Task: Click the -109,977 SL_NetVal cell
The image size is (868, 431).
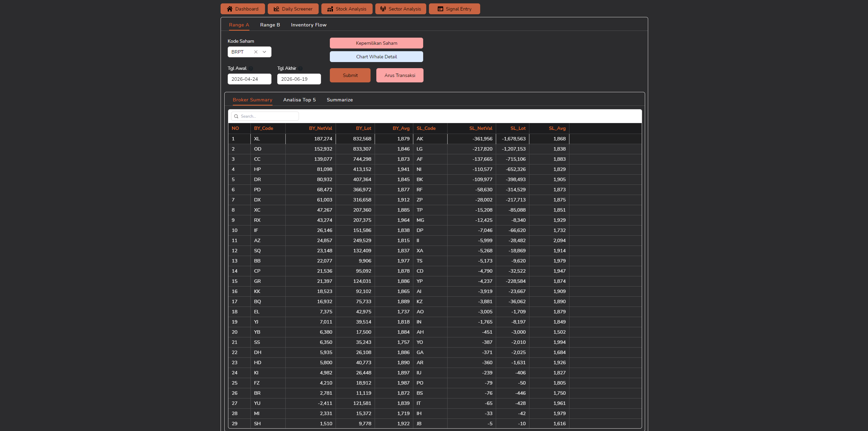Action: pyautogui.click(x=472, y=179)
